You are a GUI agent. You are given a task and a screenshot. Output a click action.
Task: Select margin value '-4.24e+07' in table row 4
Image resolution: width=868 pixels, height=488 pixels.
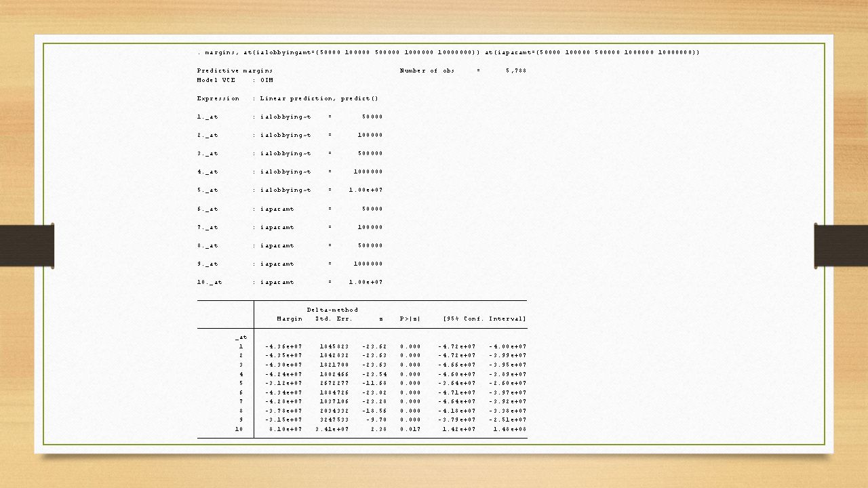[x=284, y=374]
